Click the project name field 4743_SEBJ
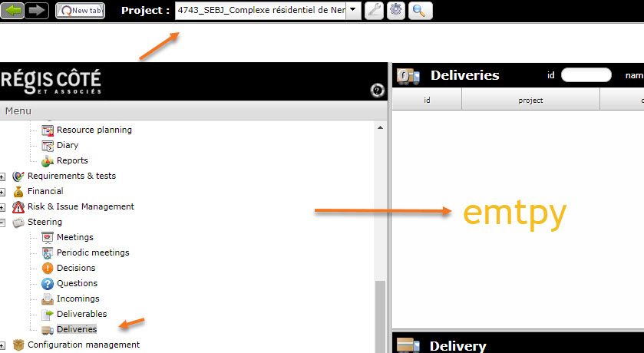The image size is (644, 353). click(261, 10)
